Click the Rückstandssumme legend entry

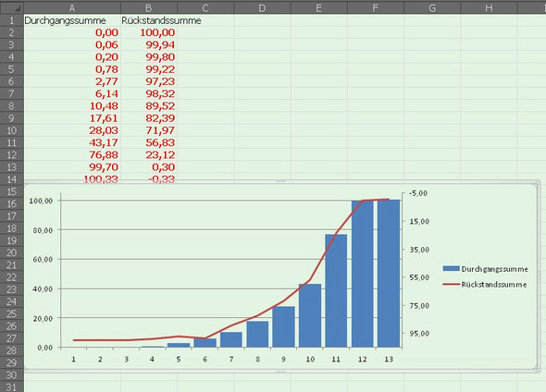click(485, 285)
